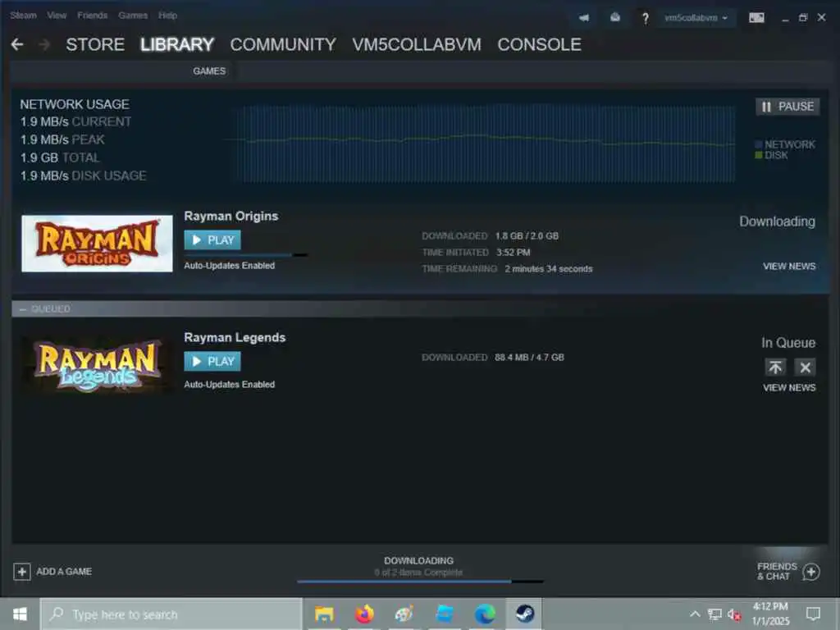The image size is (840, 630).
Task: Open the Games menu
Action: tap(133, 16)
